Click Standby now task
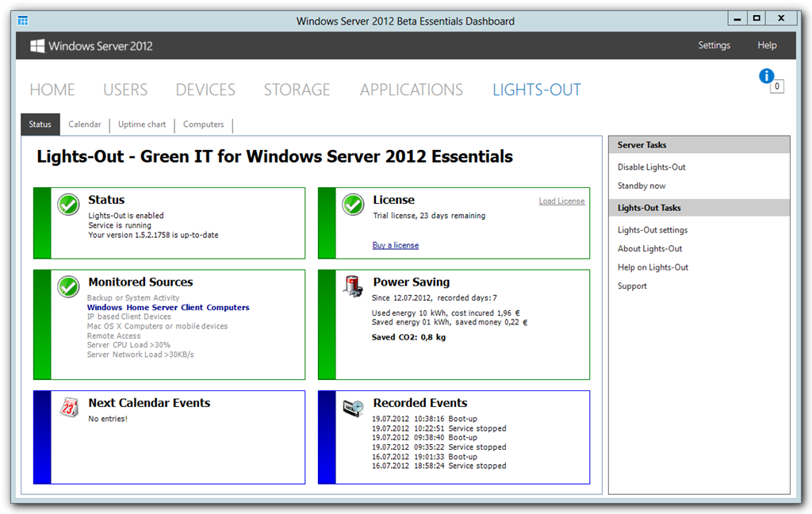 click(x=642, y=186)
